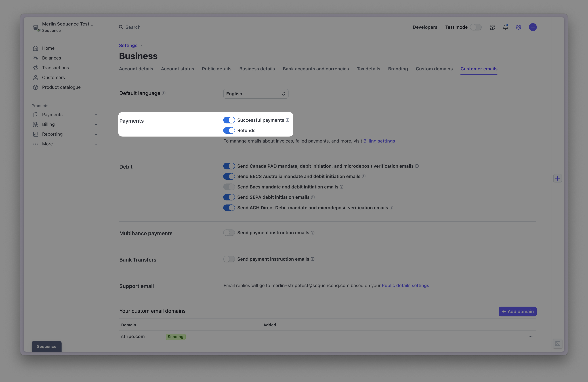Click the purple plus create button in header

point(533,27)
